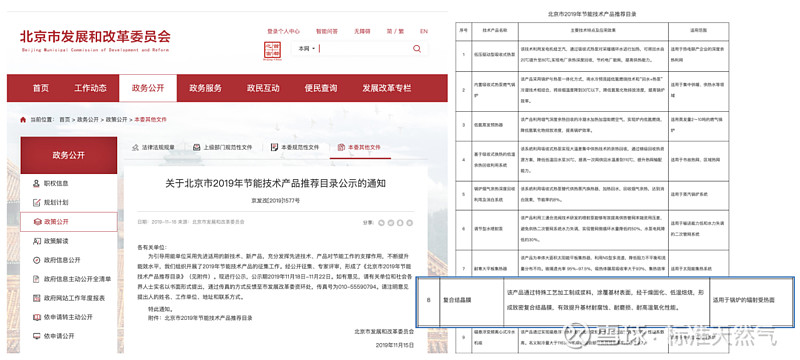Click the document number 京发改[2019]1577号
Viewport: 800px width, 360px height.
(x=275, y=201)
